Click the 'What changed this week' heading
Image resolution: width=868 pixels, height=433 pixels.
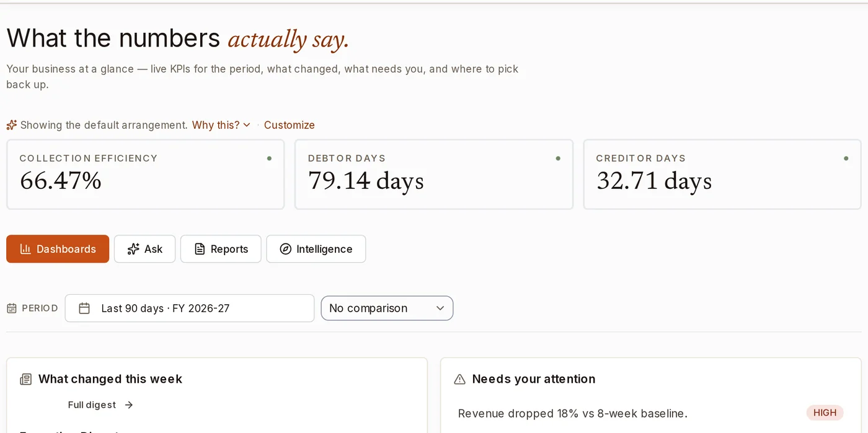[110, 379]
